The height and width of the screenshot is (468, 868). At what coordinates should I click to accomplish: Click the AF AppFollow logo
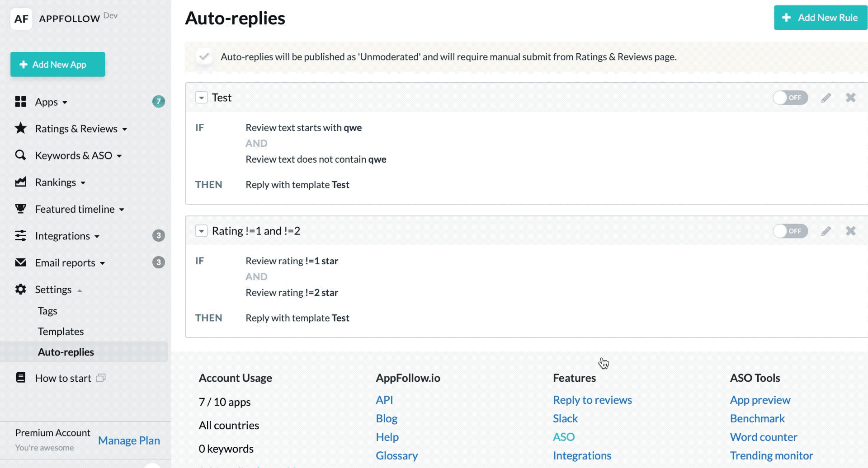point(21,19)
